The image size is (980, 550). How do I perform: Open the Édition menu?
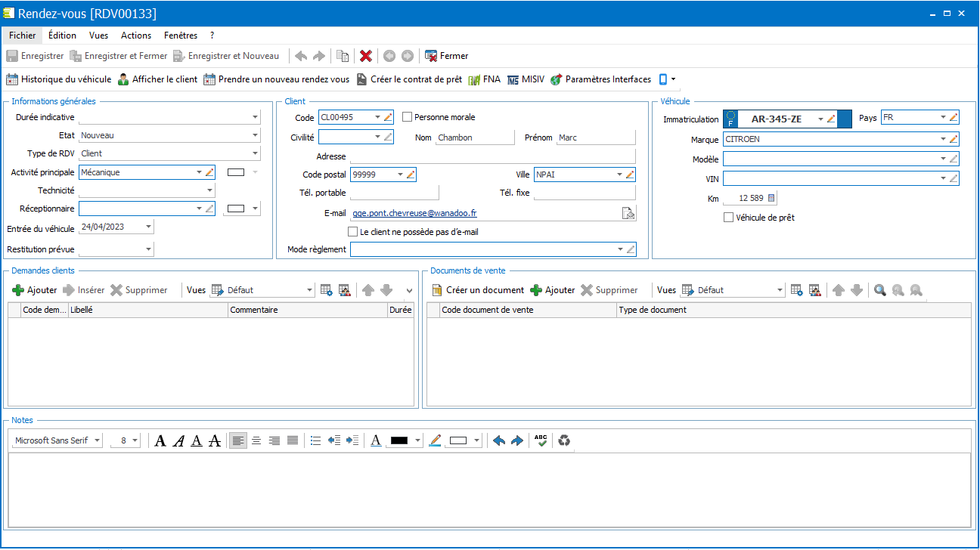tap(62, 36)
